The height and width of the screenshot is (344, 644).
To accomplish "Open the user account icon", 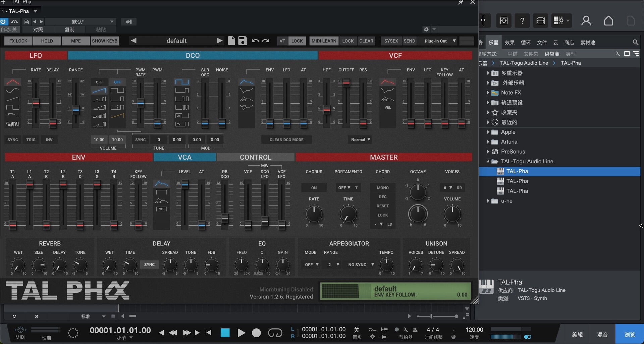I will (586, 21).
